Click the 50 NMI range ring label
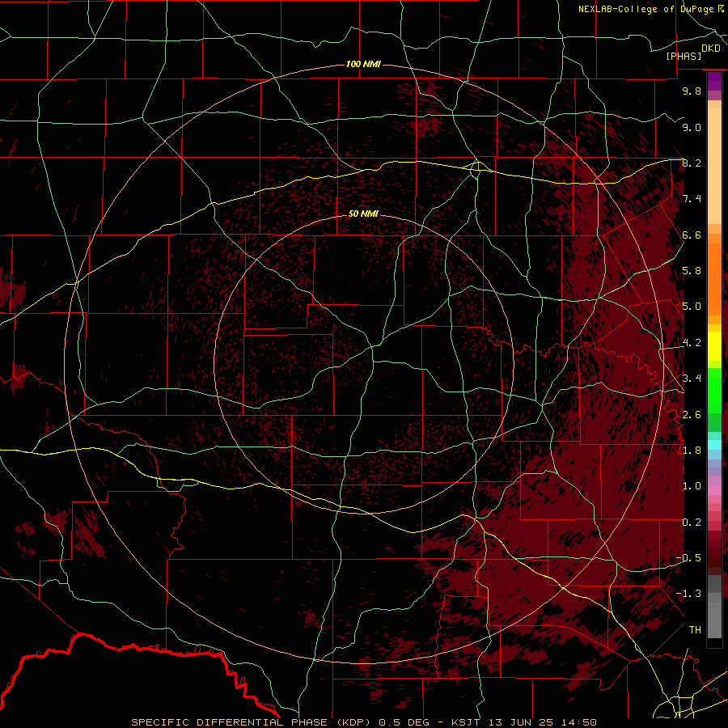Viewport: 728px width, 728px height. point(363,214)
